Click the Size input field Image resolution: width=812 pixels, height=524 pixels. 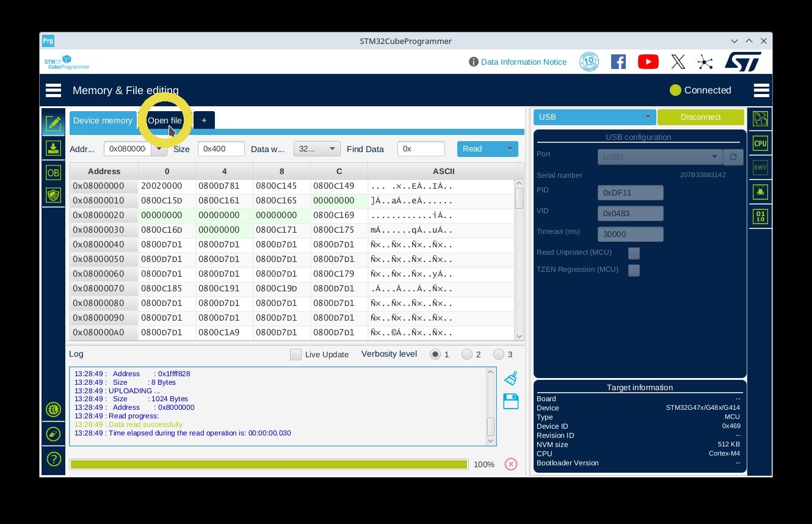(x=221, y=149)
